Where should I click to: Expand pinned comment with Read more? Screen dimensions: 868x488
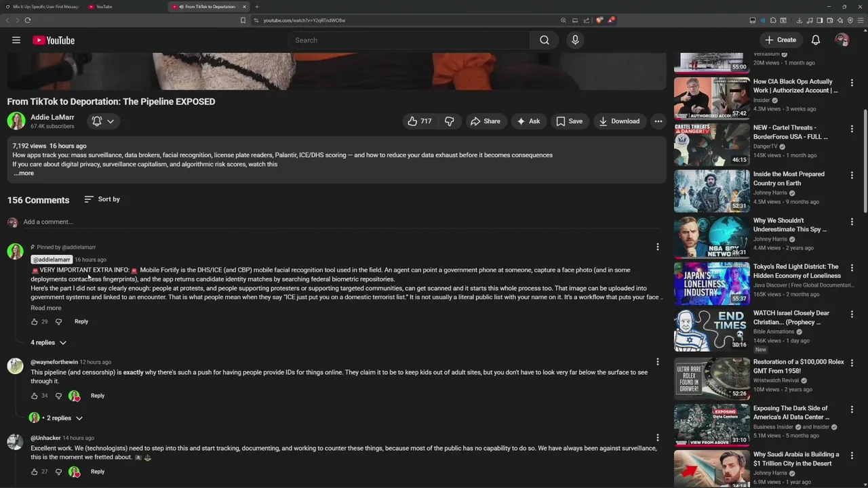[x=45, y=308]
